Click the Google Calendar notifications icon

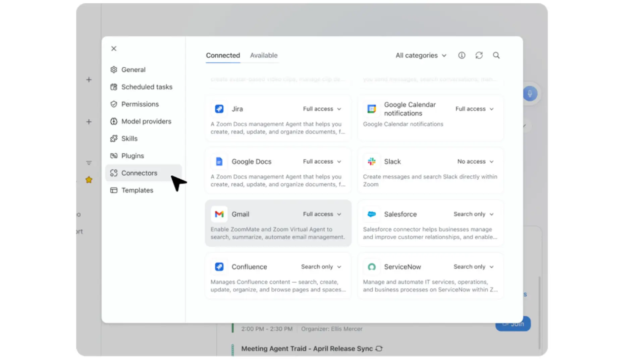click(x=372, y=109)
